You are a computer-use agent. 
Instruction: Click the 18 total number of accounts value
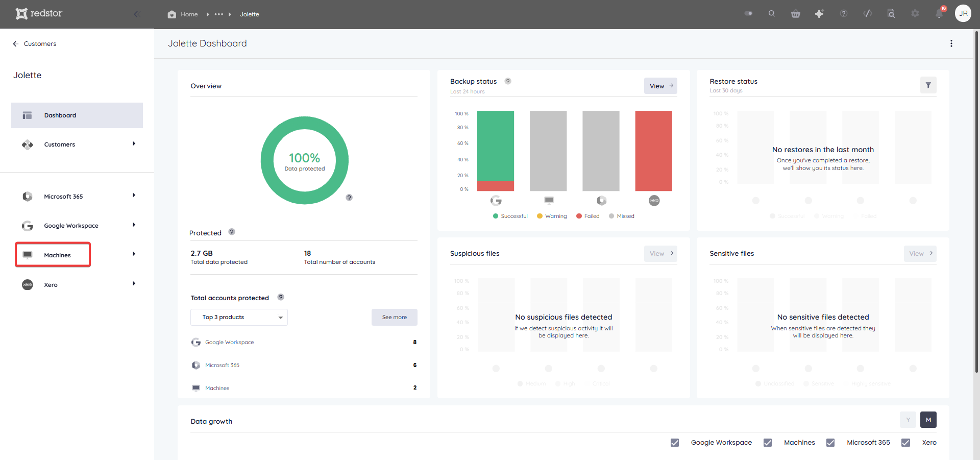point(307,253)
